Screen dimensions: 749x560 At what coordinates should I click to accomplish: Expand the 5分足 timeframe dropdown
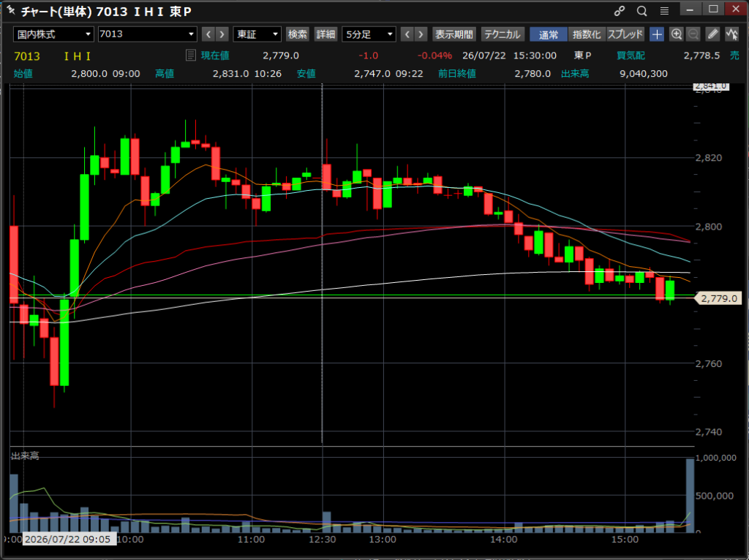click(x=369, y=34)
